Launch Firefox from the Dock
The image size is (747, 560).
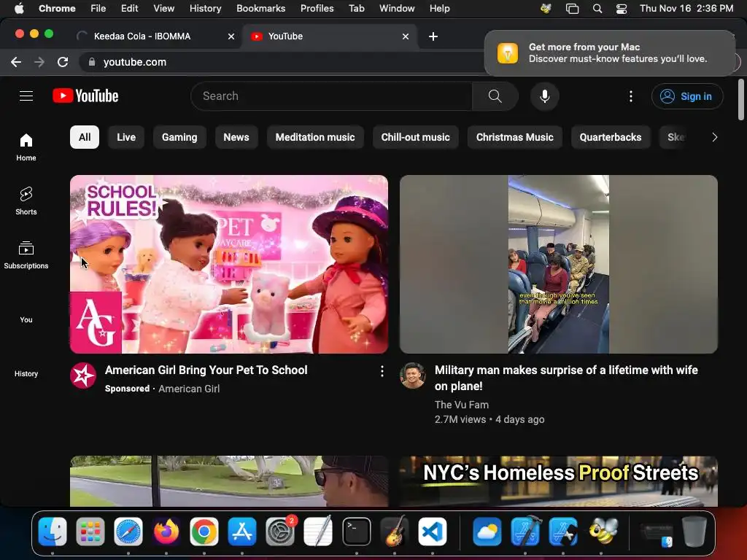click(166, 532)
